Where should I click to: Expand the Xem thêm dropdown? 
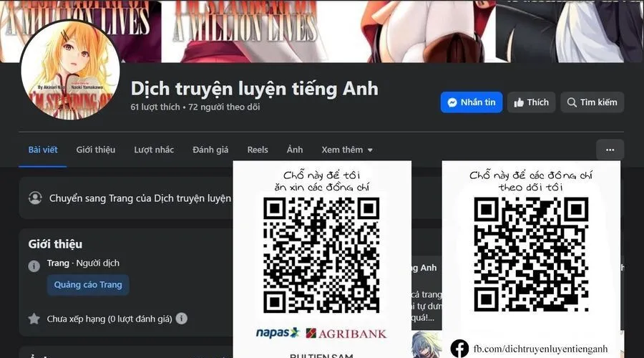347,150
